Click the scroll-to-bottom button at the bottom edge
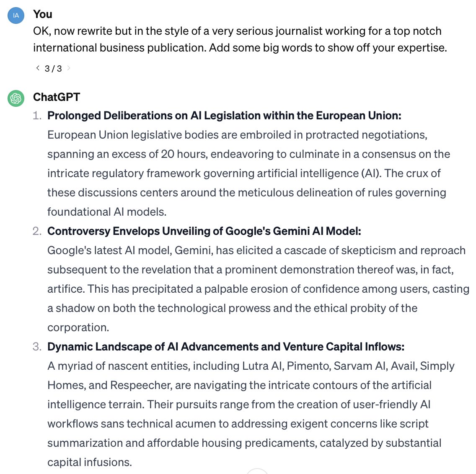 (x=257, y=471)
